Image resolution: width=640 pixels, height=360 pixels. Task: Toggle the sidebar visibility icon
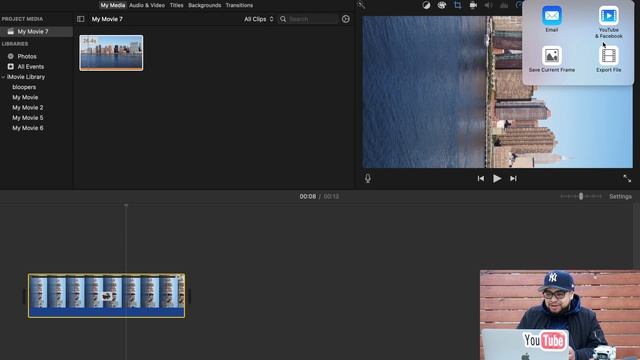(x=80, y=19)
